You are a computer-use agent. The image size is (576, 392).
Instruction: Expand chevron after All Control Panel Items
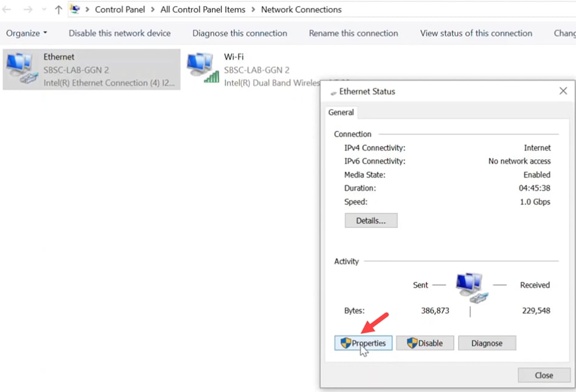pyautogui.click(x=253, y=9)
